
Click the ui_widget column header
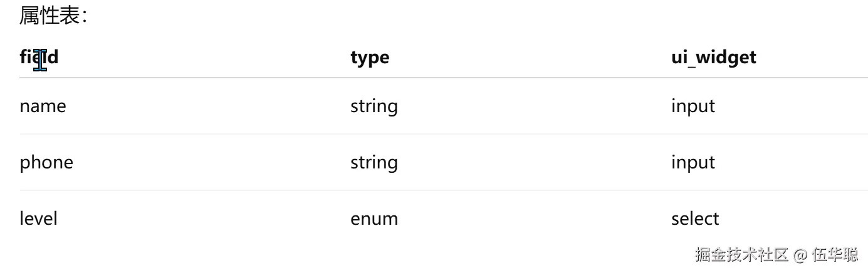tap(713, 57)
